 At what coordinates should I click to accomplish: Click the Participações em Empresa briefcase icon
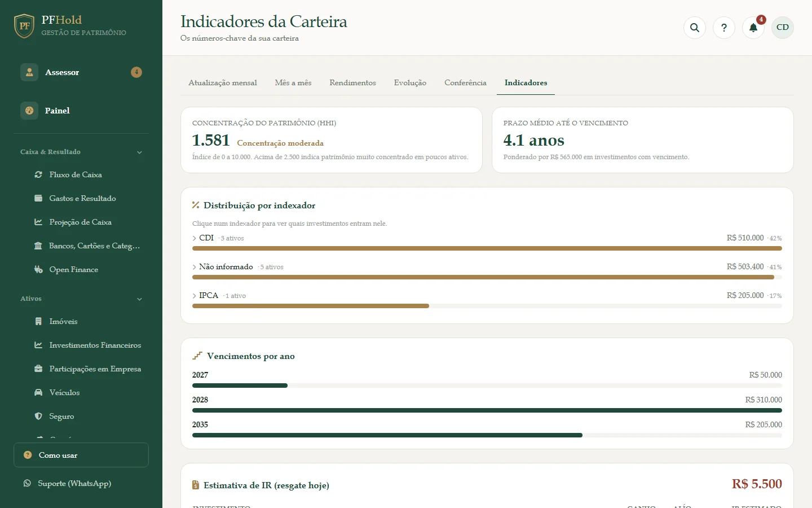(x=38, y=369)
